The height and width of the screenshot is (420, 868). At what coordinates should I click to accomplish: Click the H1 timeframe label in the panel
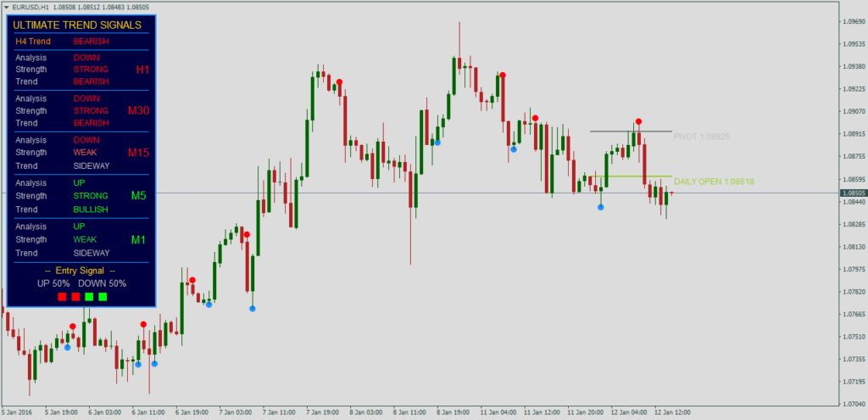(x=142, y=70)
